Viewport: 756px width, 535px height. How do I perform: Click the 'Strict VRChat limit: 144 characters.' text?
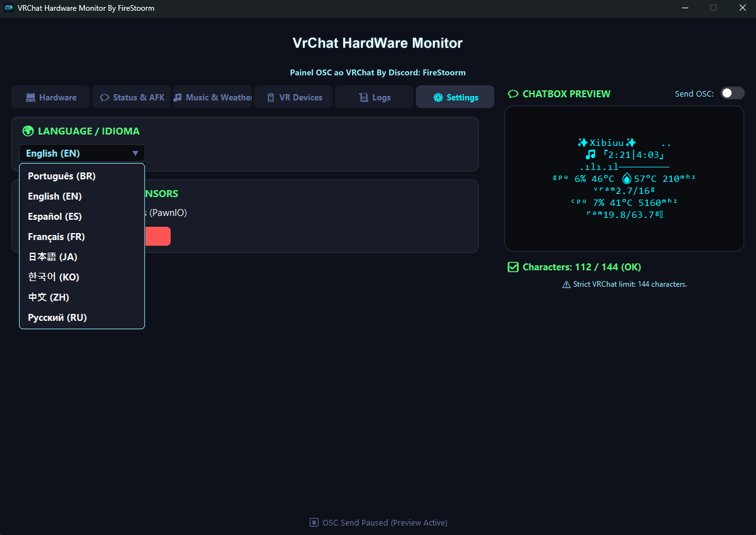pyautogui.click(x=630, y=284)
